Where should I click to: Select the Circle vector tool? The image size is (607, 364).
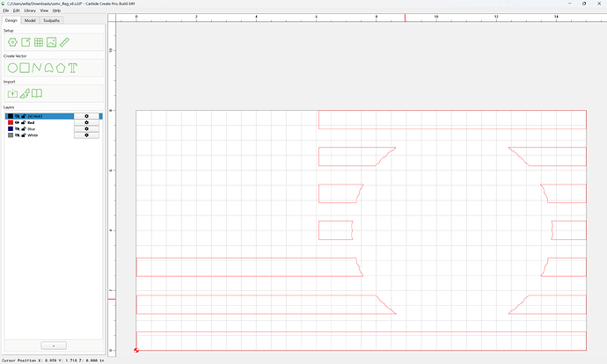12,68
